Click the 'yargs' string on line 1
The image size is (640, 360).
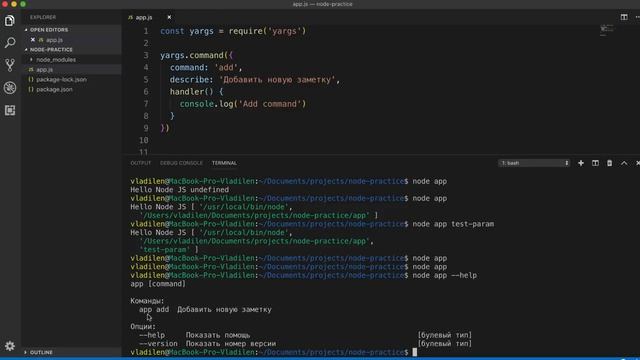284,31
